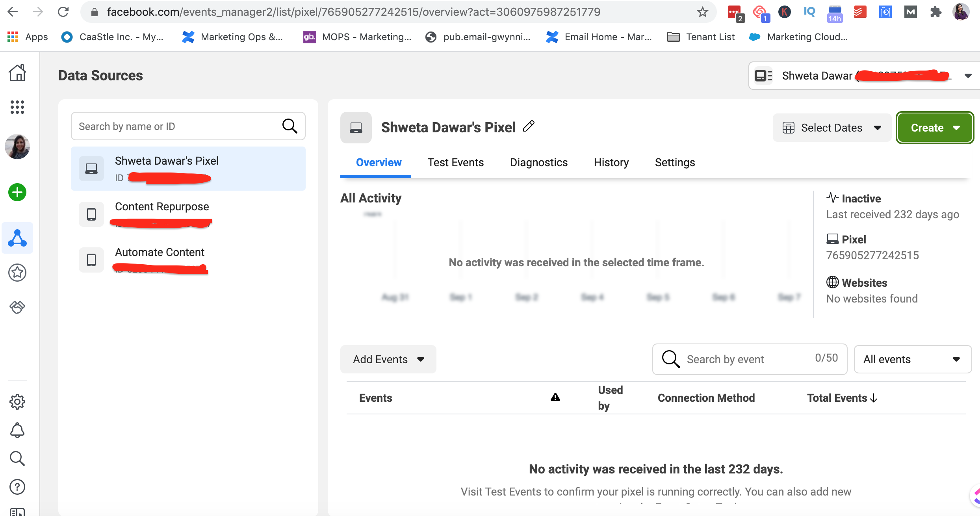Click the pixel ID 765905277242515 text
The height and width of the screenshot is (516, 980).
pyautogui.click(x=872, y=255)
